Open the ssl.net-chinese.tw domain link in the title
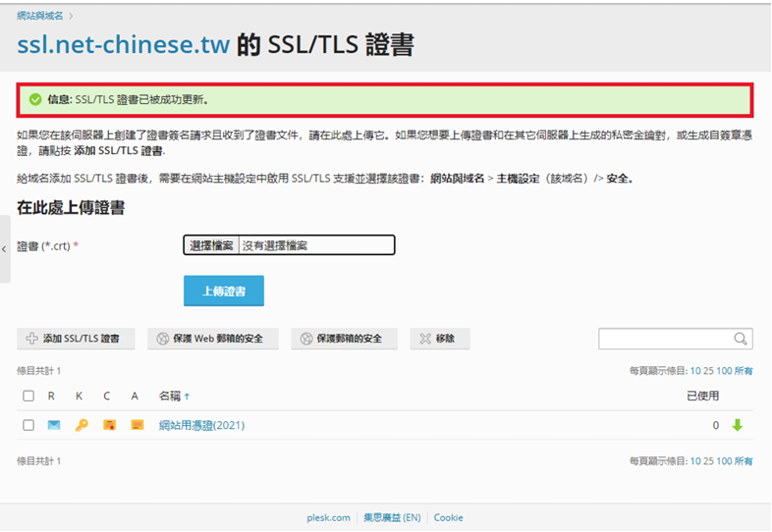 pyautogui.click(x=123, y=44)
